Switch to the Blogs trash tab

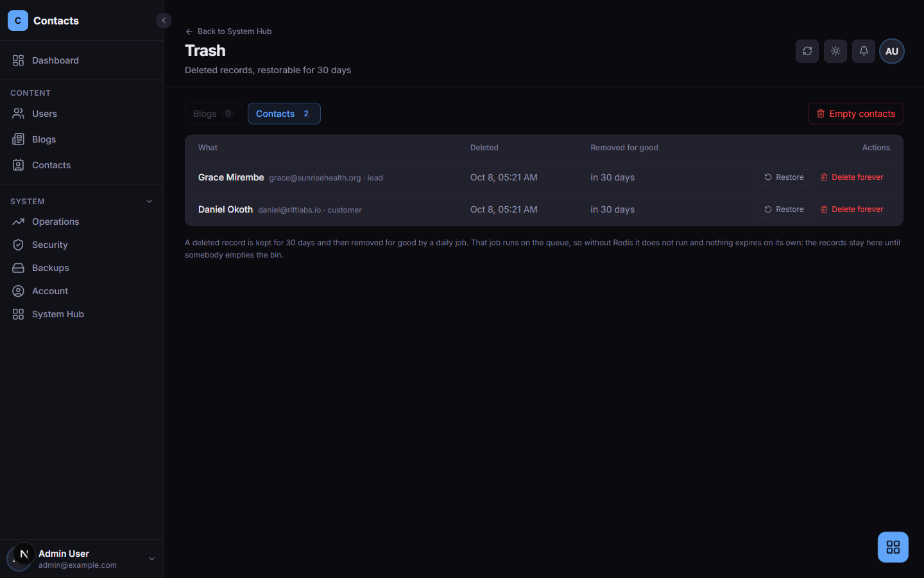point(214,114)
